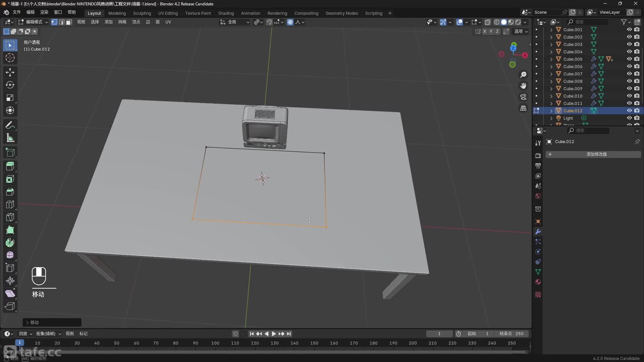Switch to the Sculpting workspace tab
This screenshot has width=644, height=362.
pyautogui.click(x=142, y=13)
